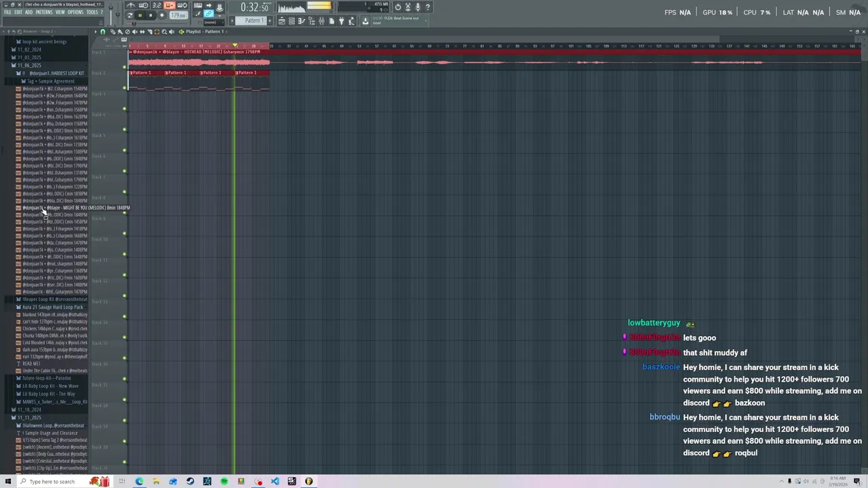The width and height of the screenshot is (868, 488).
Task: Click the 179 tempo field
Action: (178, 15)
